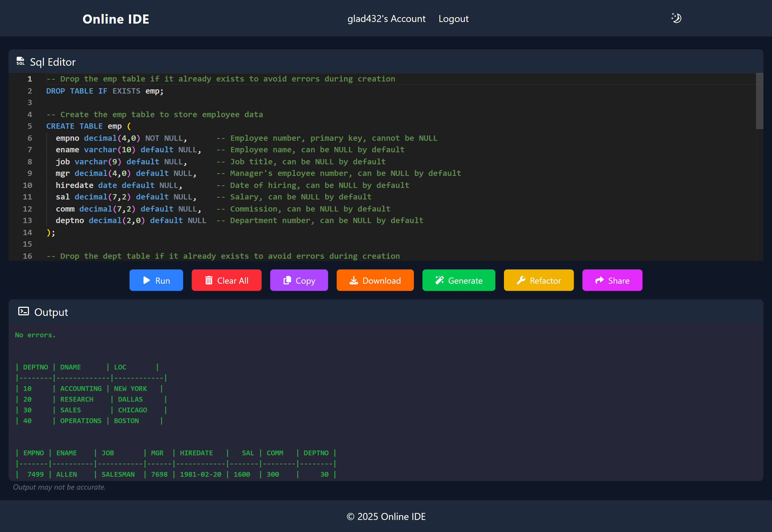The width and height of the screenshot is (772, 532).
Task: Click the 1981-02-20 hire date value
Action: (200, 474)
